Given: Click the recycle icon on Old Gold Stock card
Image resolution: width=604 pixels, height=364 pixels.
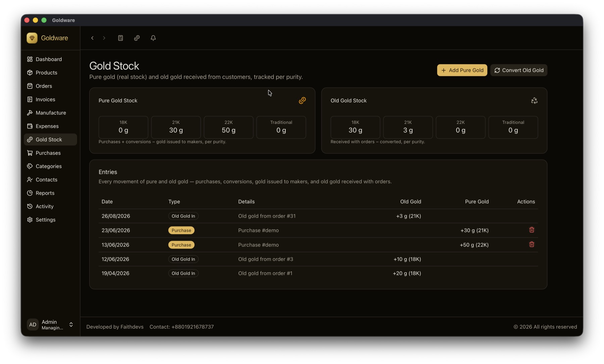Looking at the screenshot, I should [534, 100].
